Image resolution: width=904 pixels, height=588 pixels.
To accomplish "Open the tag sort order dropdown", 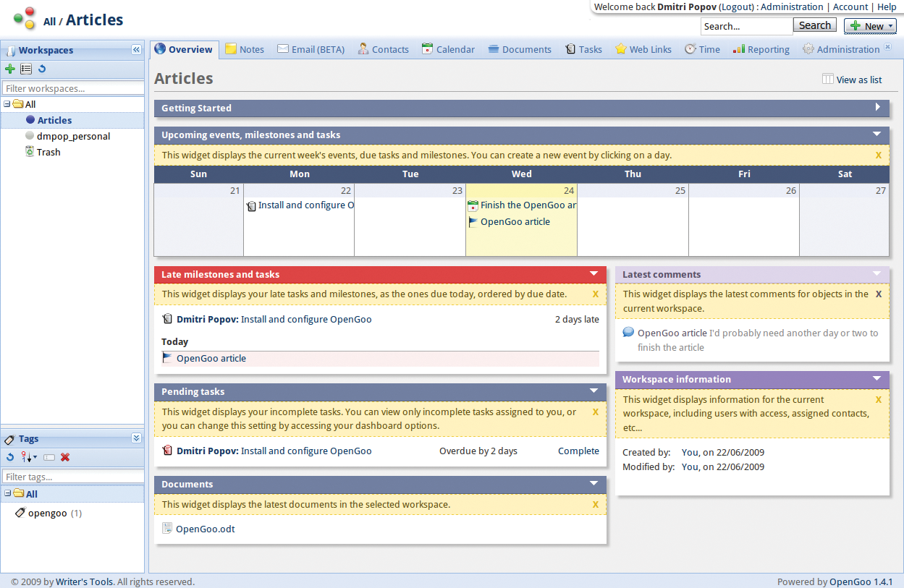I will tap(29, 457).
